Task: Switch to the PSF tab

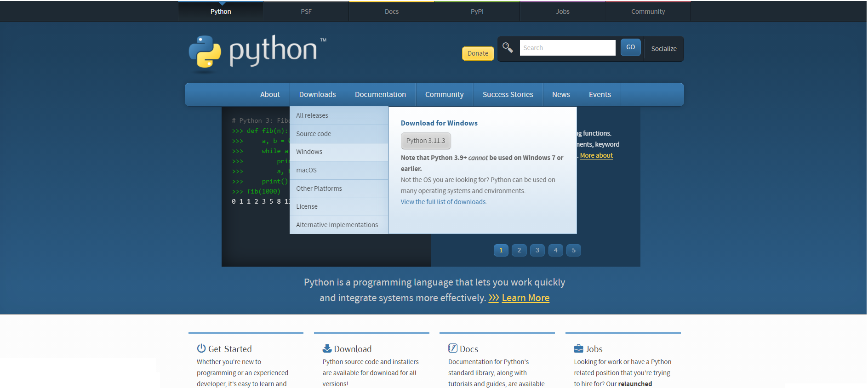Action: (306, 11)
